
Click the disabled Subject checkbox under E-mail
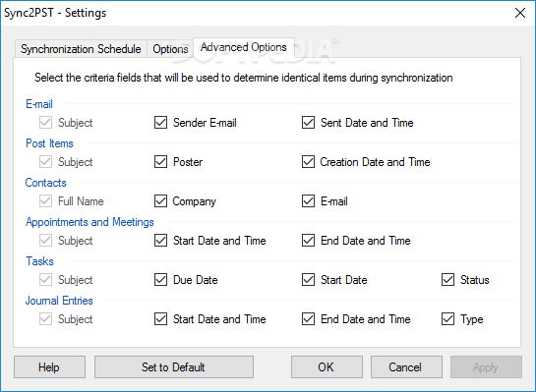[45, 122]
